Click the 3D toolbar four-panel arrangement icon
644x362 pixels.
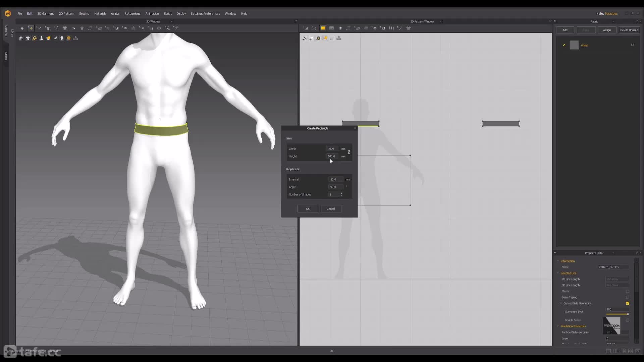(65, 28)
